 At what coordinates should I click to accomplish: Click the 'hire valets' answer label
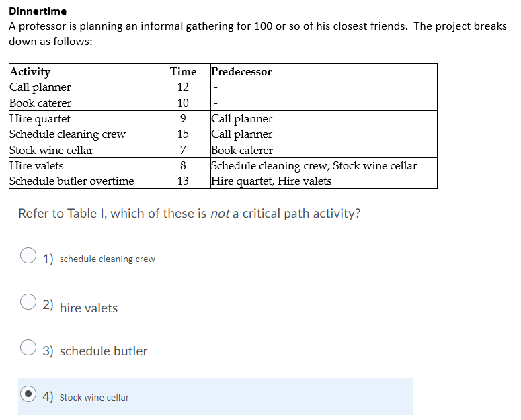pyautogui.click(x=89, y=308)
